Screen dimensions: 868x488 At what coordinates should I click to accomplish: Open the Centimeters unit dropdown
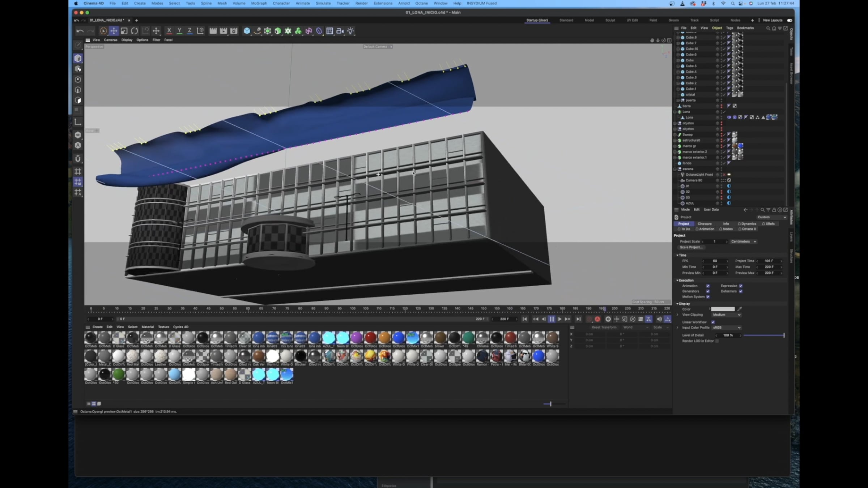pyautogui.click(x=744, y=241)
